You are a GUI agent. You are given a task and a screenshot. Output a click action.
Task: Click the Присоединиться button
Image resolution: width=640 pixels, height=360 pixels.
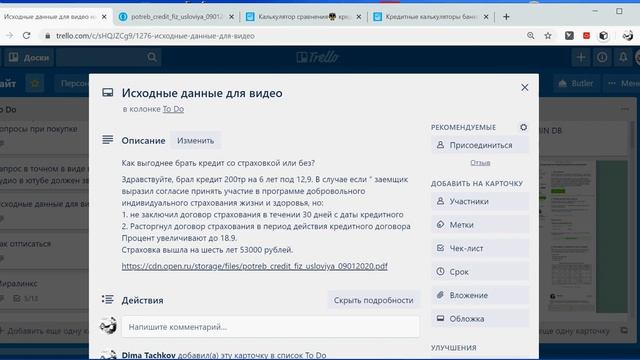coord(480,145)
